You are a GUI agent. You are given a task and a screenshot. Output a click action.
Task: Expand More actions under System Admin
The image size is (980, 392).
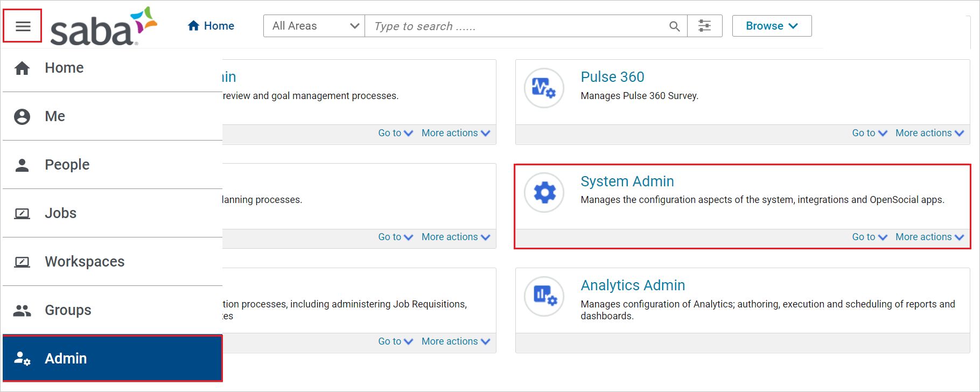pyautogui.click(x=929, y=237)
